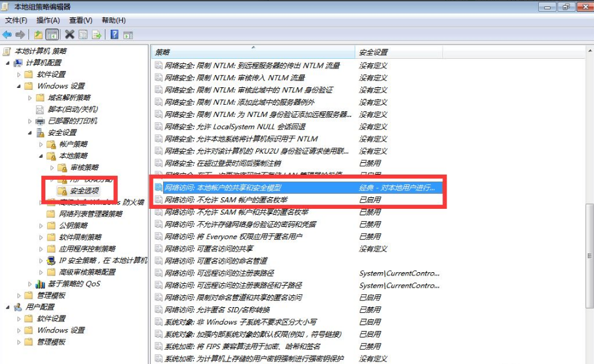This screenshot has height=364, width=594.
Task: Click the blue Help question mark icon
Action: 115,34
